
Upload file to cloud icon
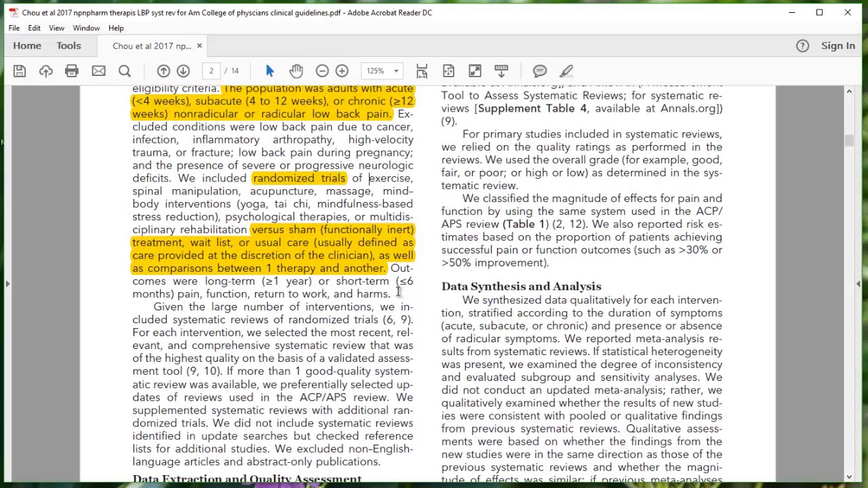pyautogui.click(x=45, y=71)
